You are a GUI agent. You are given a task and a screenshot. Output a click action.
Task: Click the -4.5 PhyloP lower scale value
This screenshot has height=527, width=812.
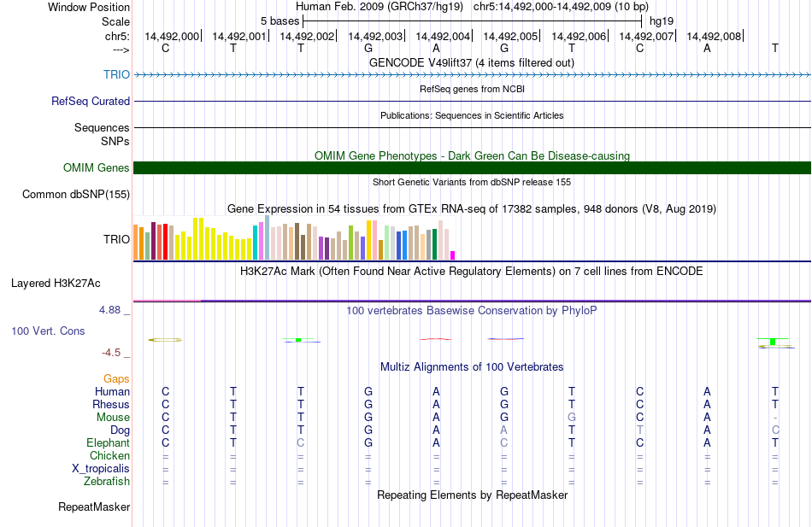pos(111,353)
